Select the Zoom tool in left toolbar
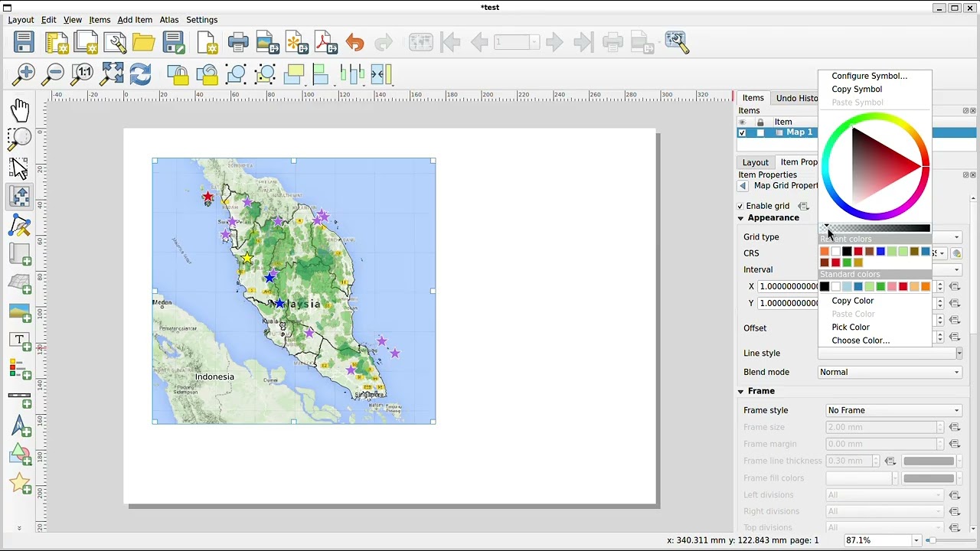The width and height of the screenshot is (980, 551). (x=20, y=139)
